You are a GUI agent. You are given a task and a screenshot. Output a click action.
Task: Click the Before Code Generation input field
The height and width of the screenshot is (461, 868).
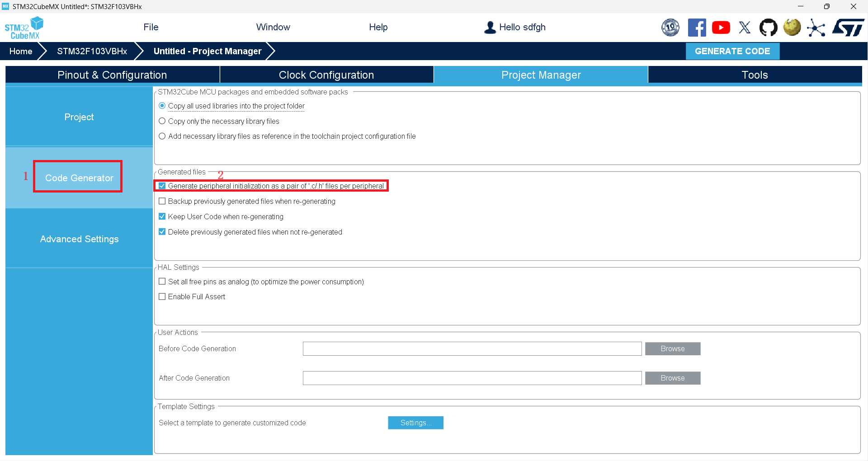click(472, 348)
